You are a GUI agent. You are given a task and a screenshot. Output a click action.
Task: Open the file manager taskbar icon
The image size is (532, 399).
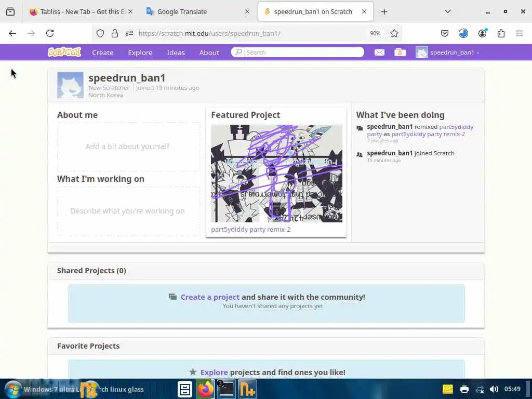click(185, 389)
